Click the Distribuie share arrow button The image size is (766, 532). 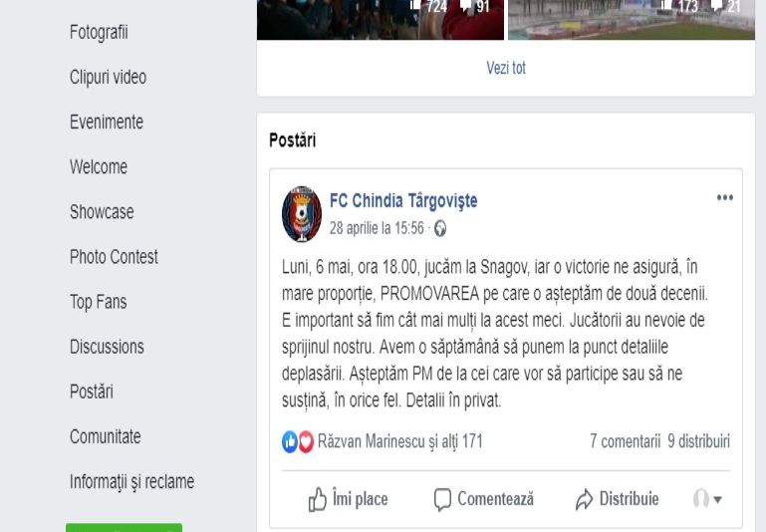click(617, 499)
